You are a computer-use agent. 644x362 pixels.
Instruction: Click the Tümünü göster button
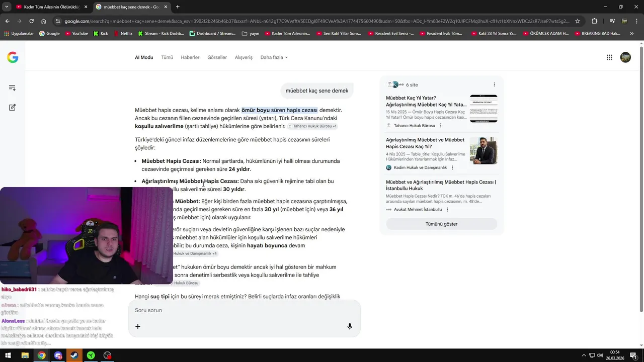tap(441, 224)
